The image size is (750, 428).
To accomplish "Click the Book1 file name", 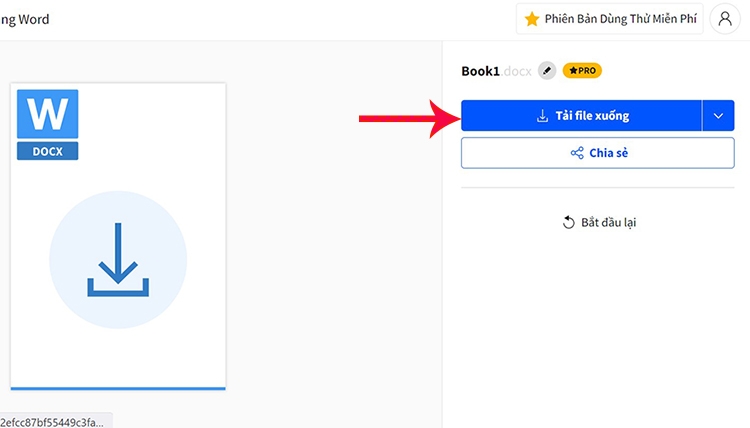I will click(x=479, y=71).
